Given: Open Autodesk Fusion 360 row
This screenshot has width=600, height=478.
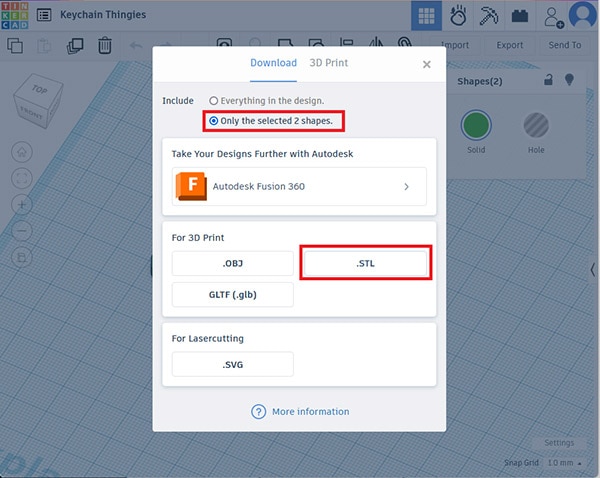Looking at the screenshot, I should pyautogui.click(x=299, y=186).
